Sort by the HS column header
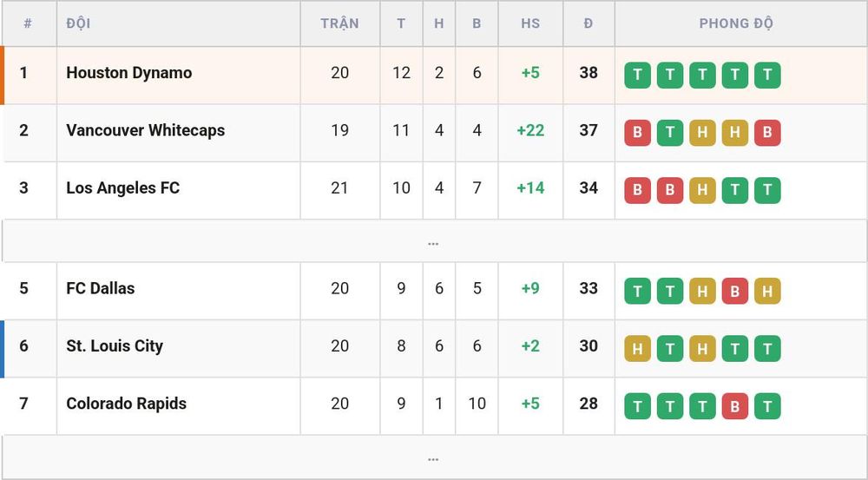Viewport: 868px width, 480px height. click(530, 23)
